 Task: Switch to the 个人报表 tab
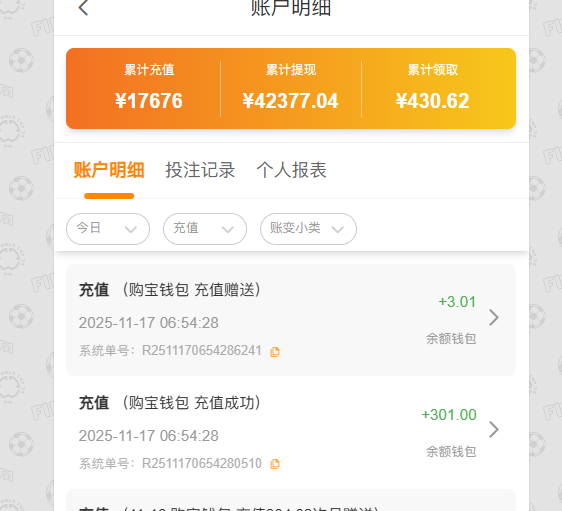(x=291, y=170)
